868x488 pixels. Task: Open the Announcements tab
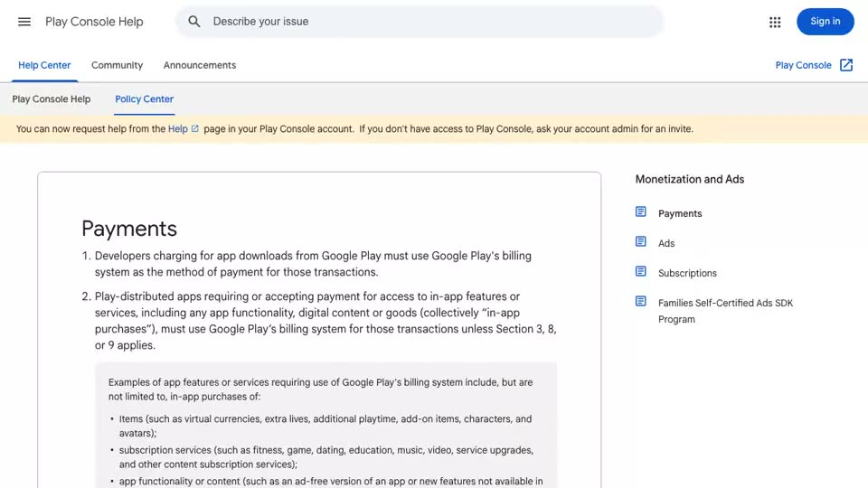click(x=199, y=65)
